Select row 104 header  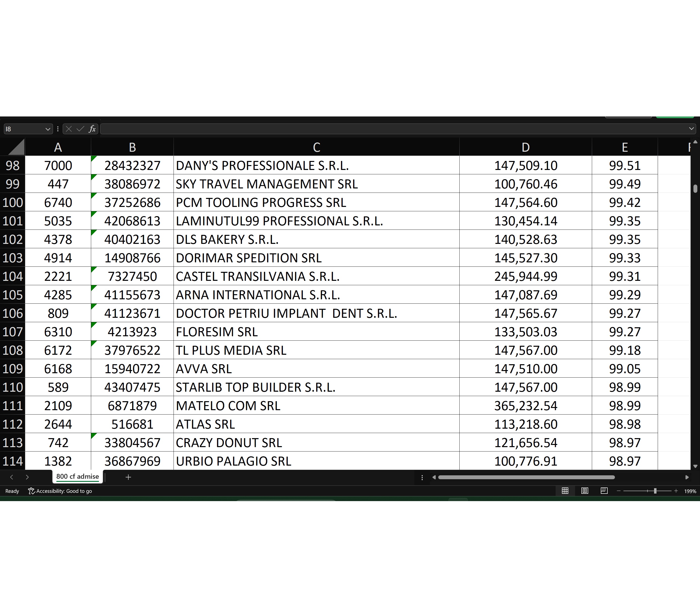pos(12,276)
